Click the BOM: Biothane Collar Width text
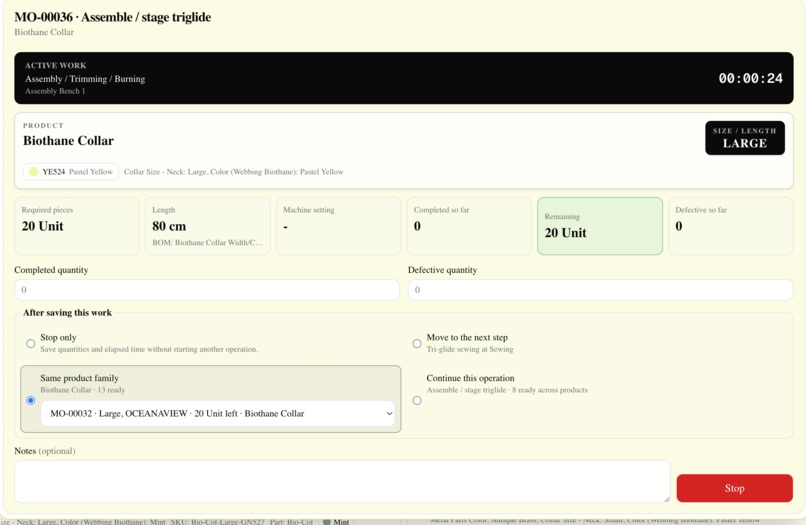806x525 pixels. [208, 242]
